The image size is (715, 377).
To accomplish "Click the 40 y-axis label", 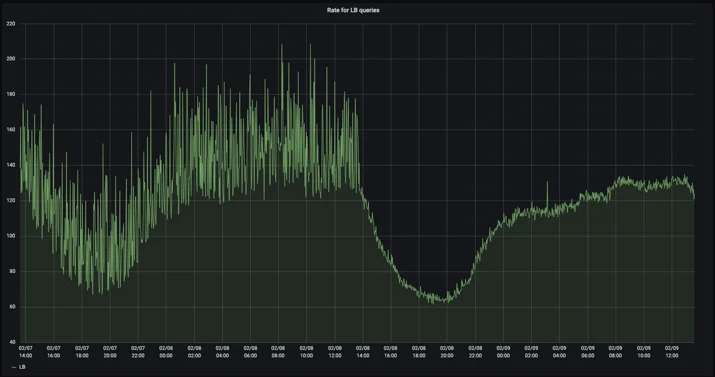I will [12, 342].
